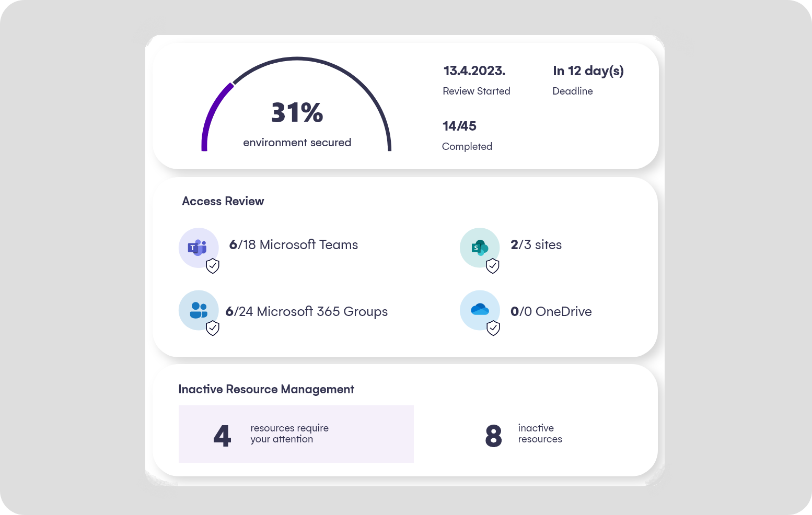
Task: Select the shield badge under Microsoft 365 Groups
Action: tap(212, 328)
